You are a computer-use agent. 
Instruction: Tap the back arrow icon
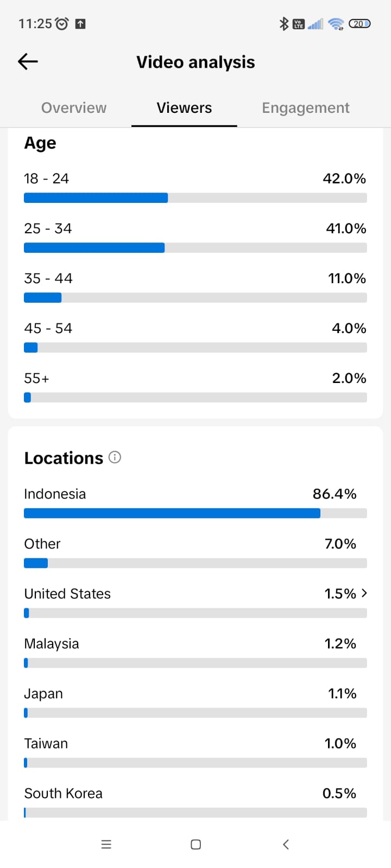click(x=28, y=62)
